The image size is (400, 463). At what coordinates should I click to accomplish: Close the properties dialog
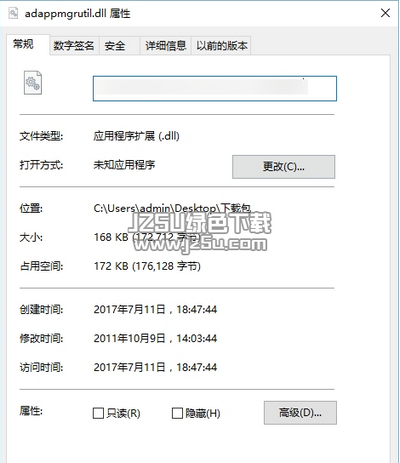[x=385, y=13]
